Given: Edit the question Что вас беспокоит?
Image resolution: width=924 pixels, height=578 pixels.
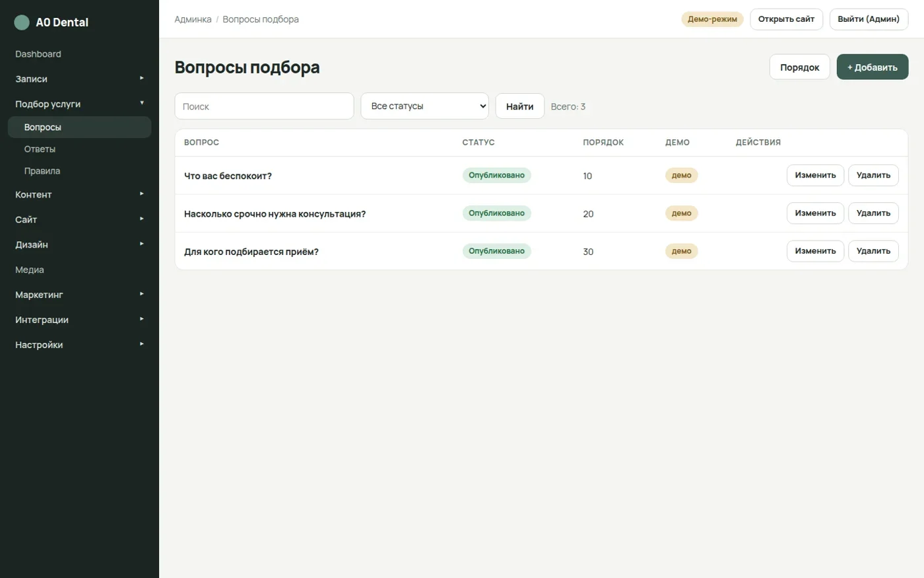Looking at the screenshot, I should click(x=815, y=176).
